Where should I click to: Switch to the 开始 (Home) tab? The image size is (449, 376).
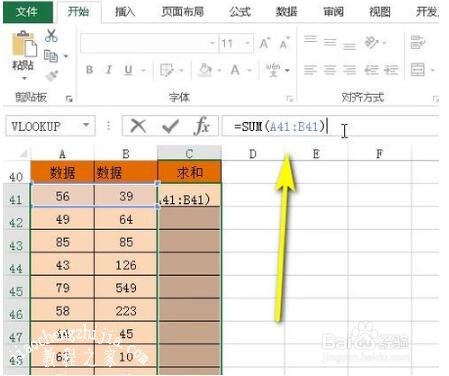(78, 12)
